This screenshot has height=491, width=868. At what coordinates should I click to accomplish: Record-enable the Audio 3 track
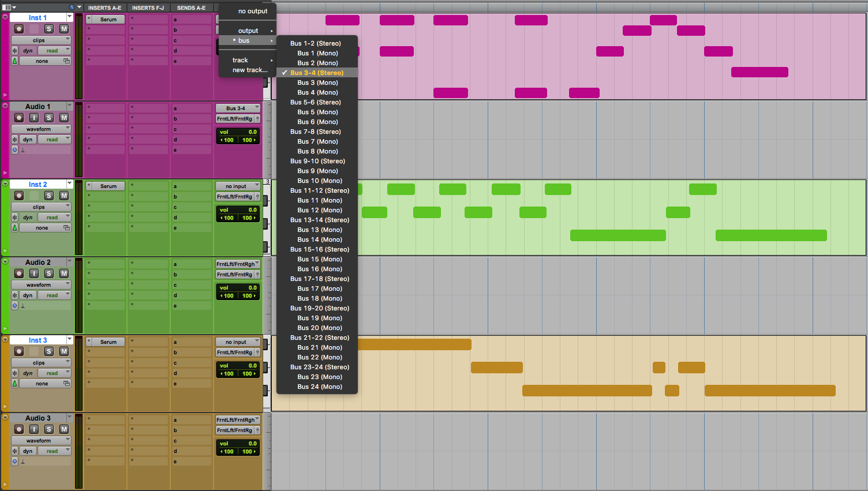pos(19,429)
